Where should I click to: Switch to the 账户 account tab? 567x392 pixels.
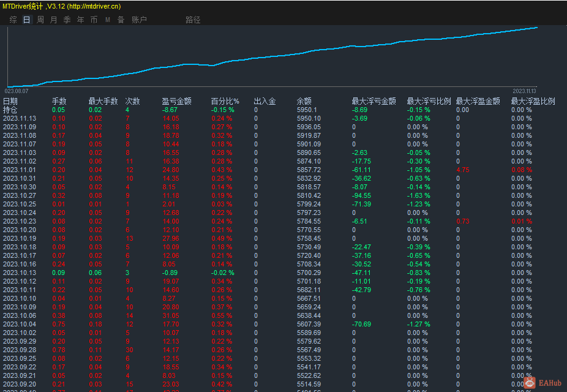pos(139,20)
